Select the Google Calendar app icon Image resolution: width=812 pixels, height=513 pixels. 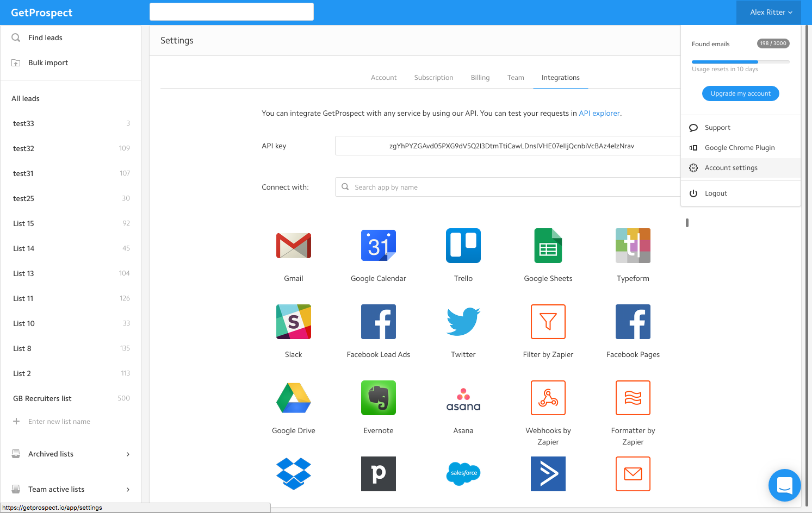click(379, 246)
